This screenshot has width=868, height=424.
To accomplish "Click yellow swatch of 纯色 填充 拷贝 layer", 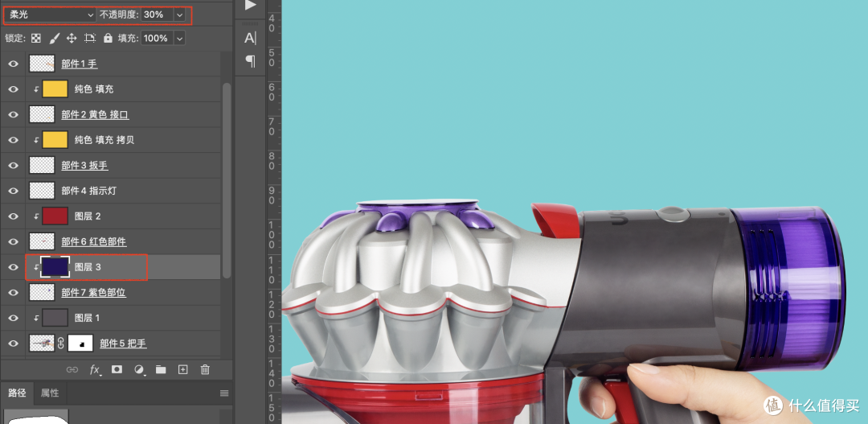I will [55, 140].
